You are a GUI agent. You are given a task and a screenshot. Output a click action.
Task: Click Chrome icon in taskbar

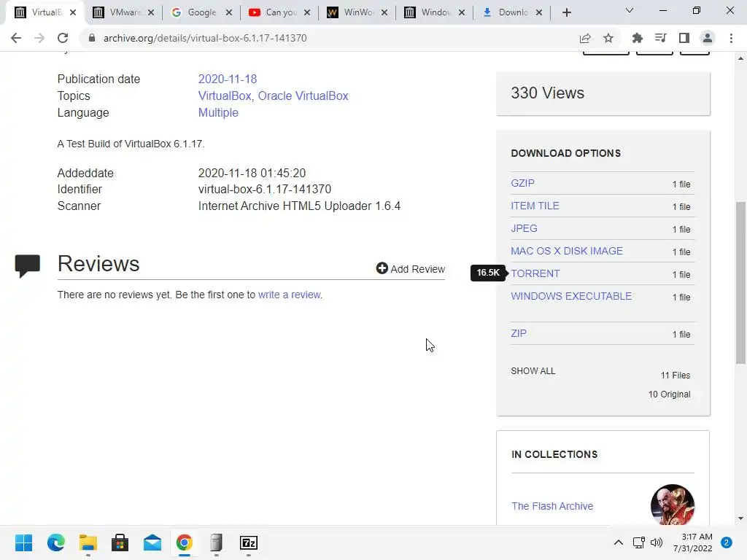pos(185,542)
